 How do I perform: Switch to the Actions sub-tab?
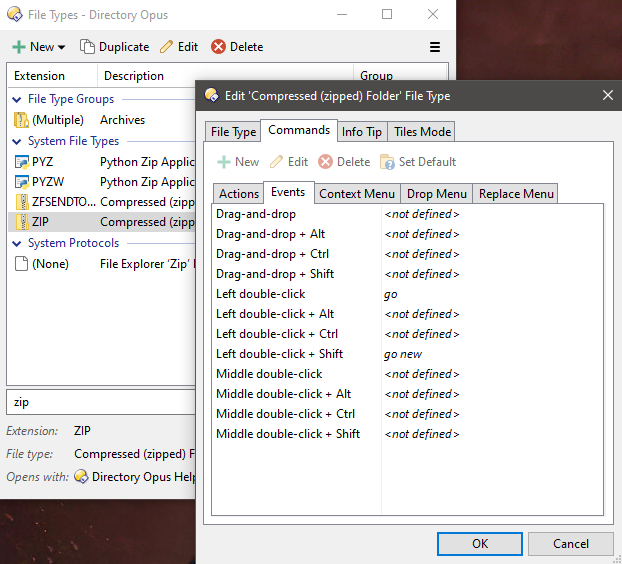239,194
